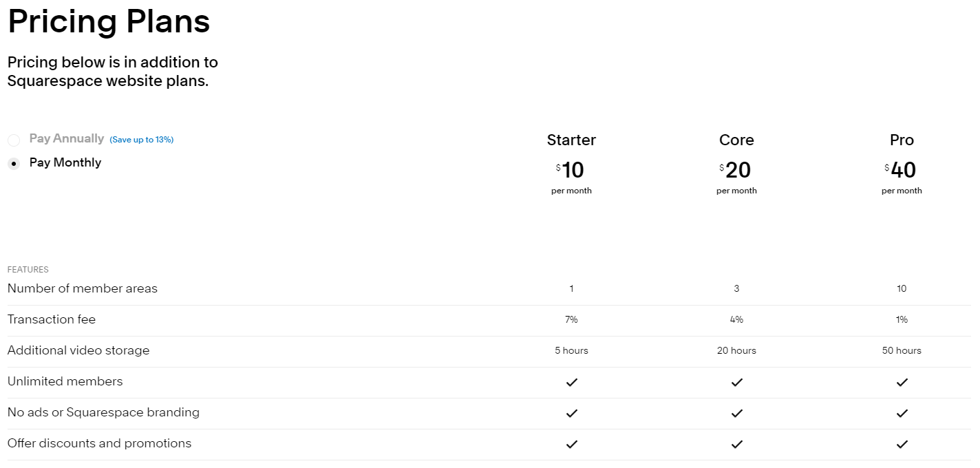Click the Starter plan heading
Viewport: 980px width, 468px height.
pos(571,140)
